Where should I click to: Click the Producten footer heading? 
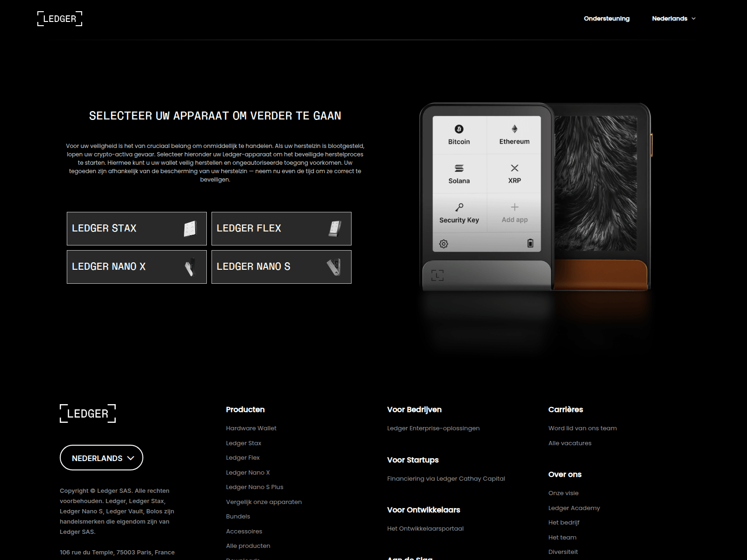coord(245,410)
